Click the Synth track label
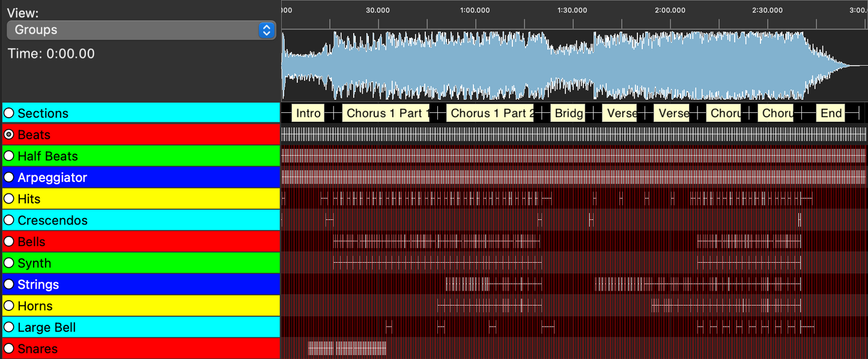Image resolution: width=868 pixels, height=359 pixels. tap(34, 264)
